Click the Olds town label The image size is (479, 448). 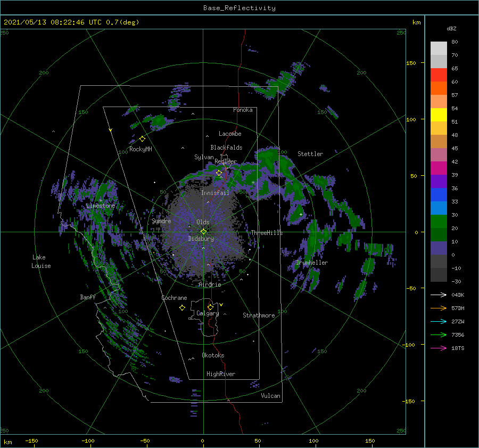pyautogui.click(x=203, y=222)
